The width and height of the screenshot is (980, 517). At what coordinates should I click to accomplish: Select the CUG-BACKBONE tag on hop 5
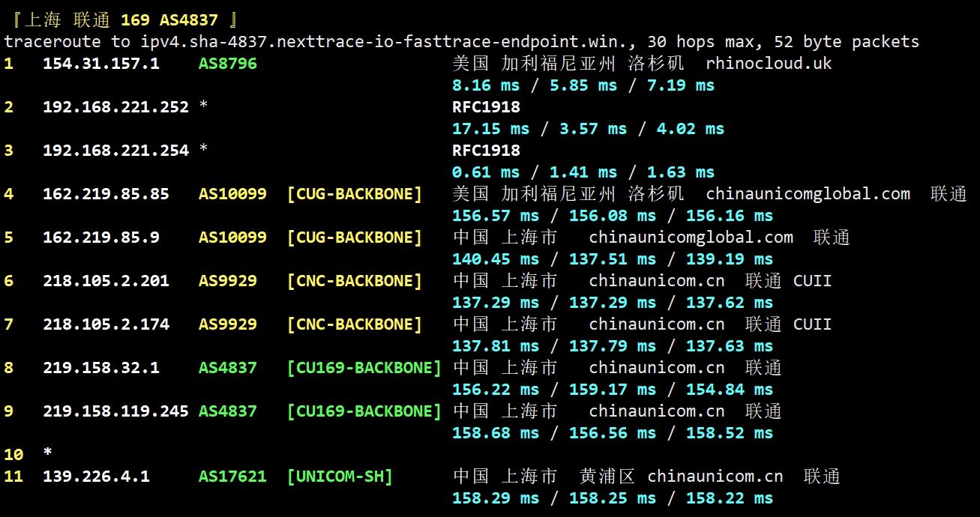(x=354, y=238)
